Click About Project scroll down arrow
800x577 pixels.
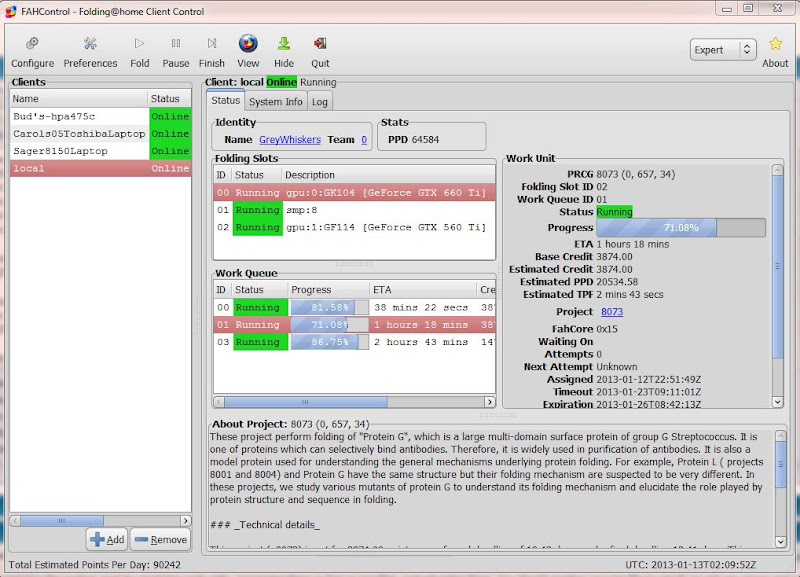(781, 541)
